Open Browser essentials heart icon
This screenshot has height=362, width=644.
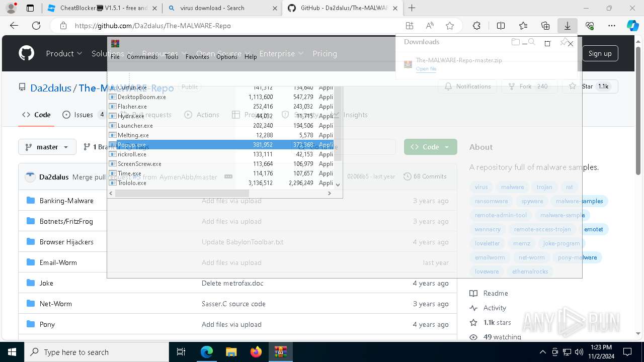[x=590, y=26]
